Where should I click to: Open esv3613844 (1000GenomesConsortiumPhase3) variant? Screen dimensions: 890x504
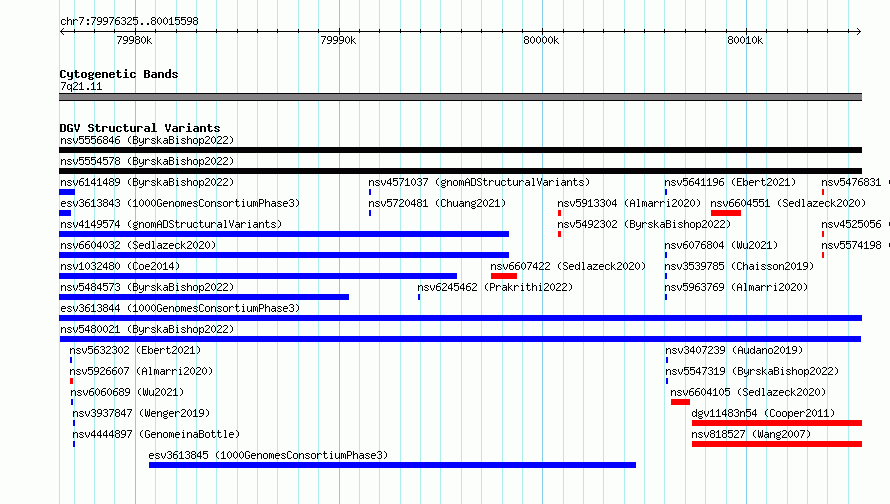point(180,308)
